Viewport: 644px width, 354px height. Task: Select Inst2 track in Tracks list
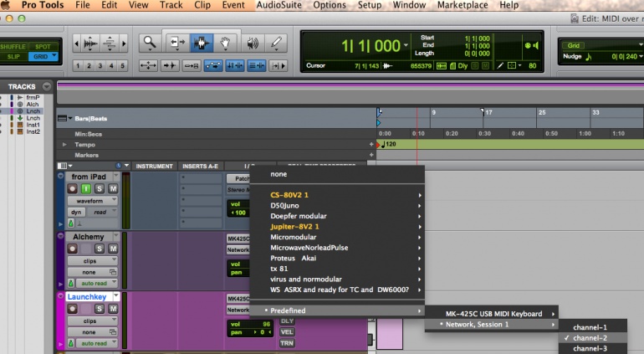[x=33, y=131]
